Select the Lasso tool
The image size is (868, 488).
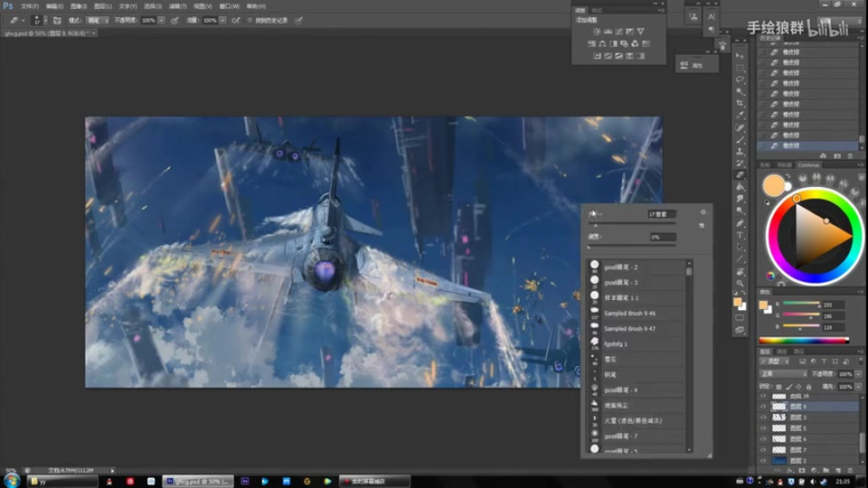[741, 80]
